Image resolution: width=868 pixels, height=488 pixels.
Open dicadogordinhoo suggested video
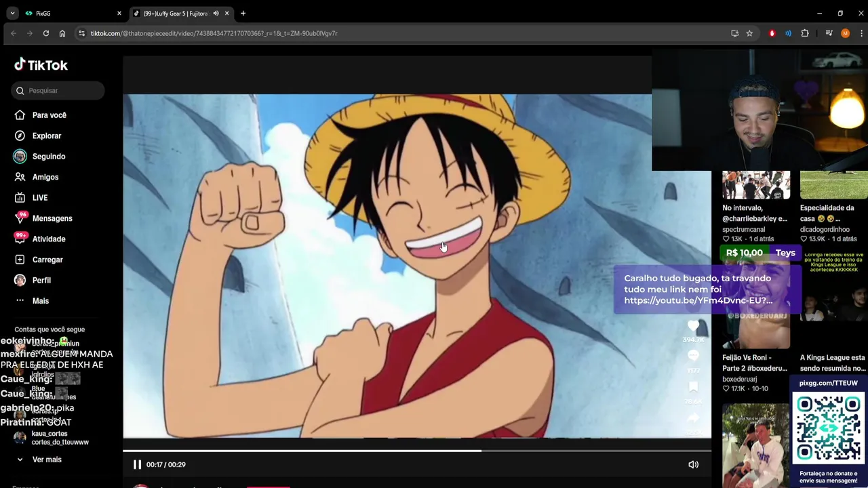833,184
